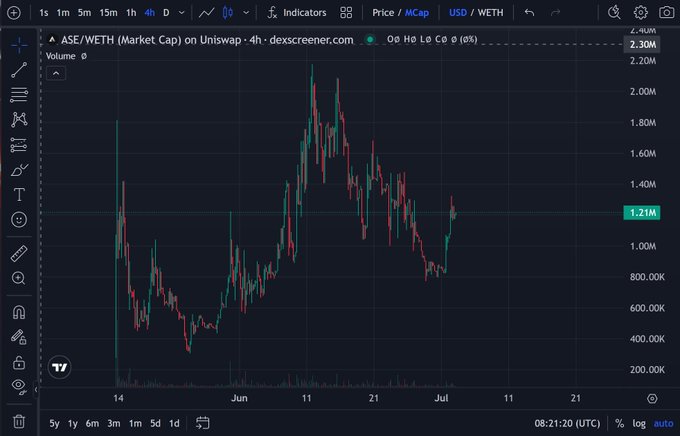
Task: Toggle percent scale mode
Action: tap(619, 423)
